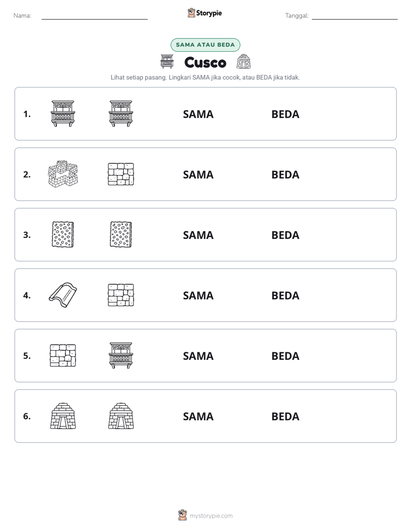Click the fortress picture in row 2
Screen dimensions: 411x532
point(63,174)
